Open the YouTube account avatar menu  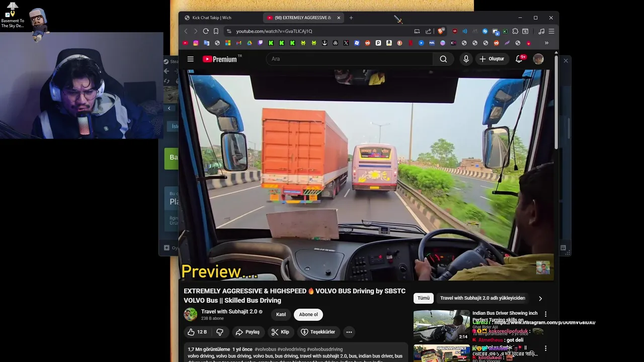[x=538, y=59]
